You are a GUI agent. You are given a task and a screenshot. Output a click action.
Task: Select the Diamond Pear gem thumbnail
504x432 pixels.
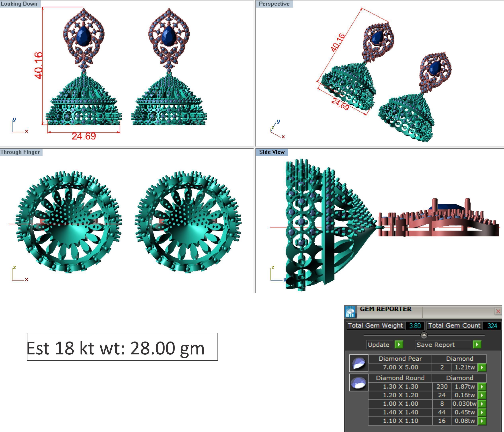click(x=359, y=363)
